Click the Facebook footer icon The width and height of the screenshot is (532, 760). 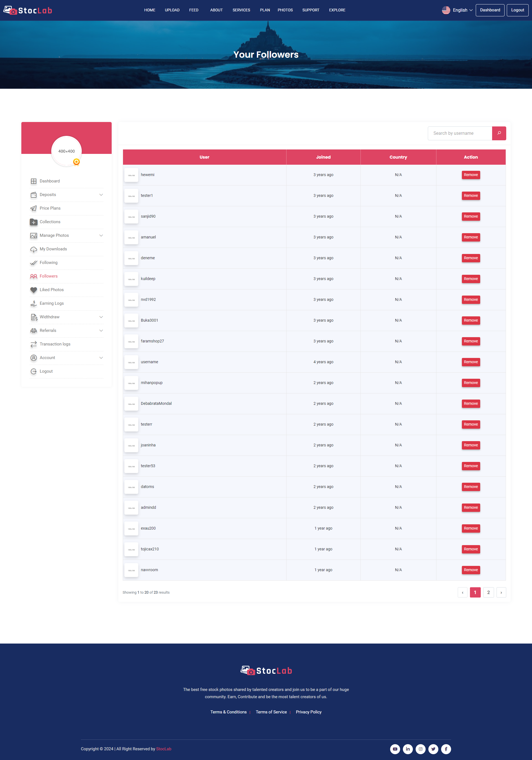tap(446, 749)
